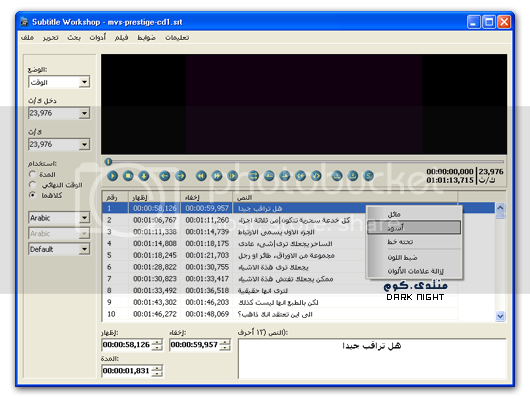Open the بحث (Search) menu
This screenshot has width=530, height=399.
coord(74,38)
